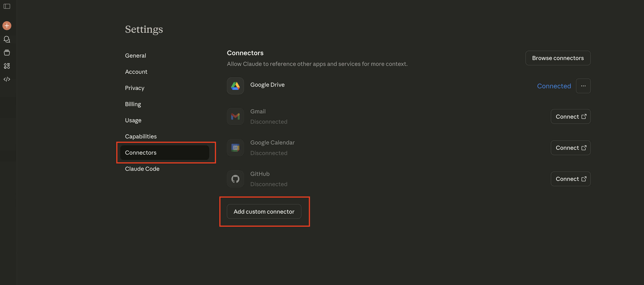Open Google Drive options menu
Image resolution: width=644 pixels, height=285 pixels.
click(x=584, y=86)
